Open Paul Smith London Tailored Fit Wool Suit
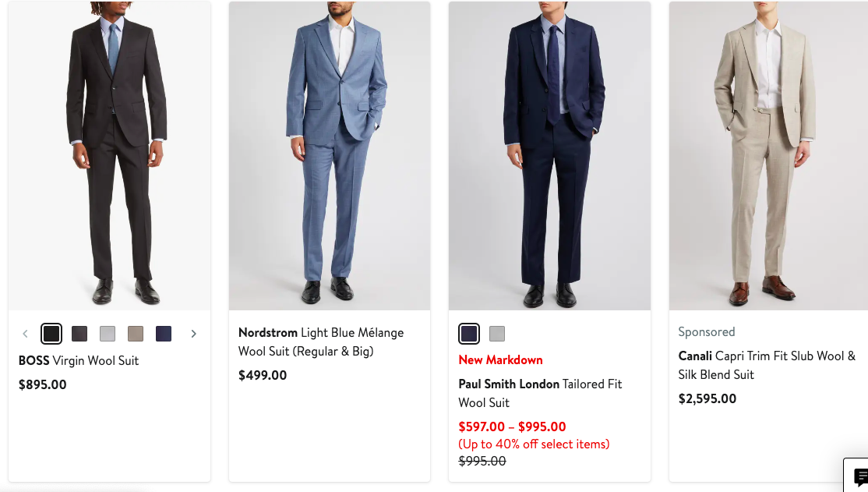The height and width of the screenshot is (492, 868). pos(539,393)
